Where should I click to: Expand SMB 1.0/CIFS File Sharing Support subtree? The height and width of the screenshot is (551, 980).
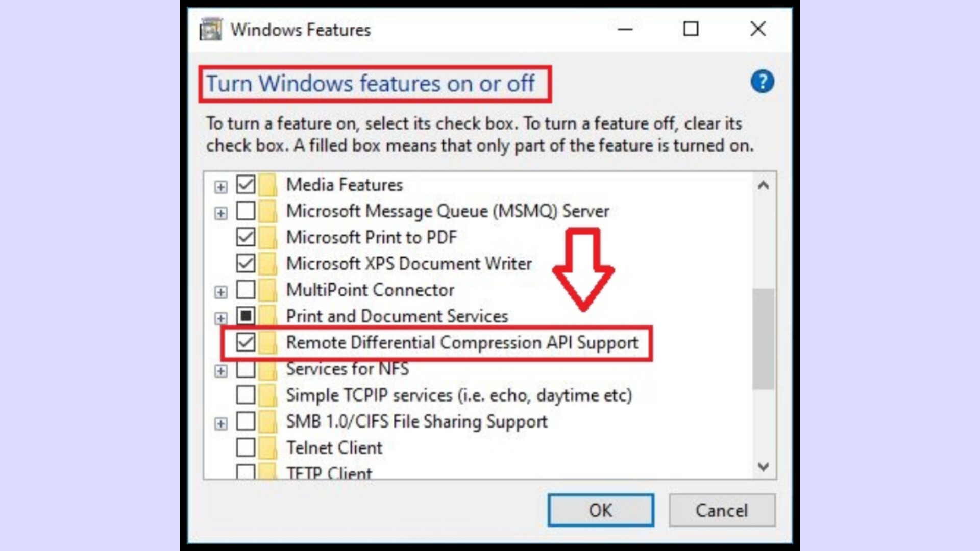(x=221, y=422)
